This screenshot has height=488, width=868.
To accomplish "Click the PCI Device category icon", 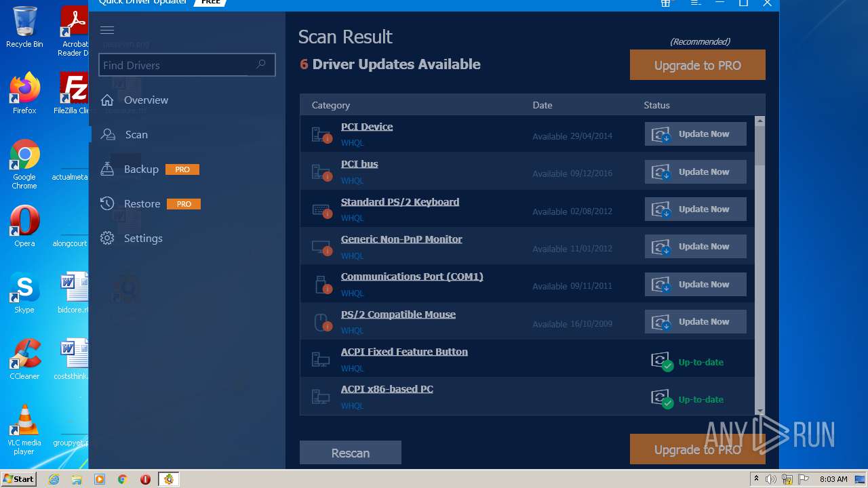I will tap(321, 135).
